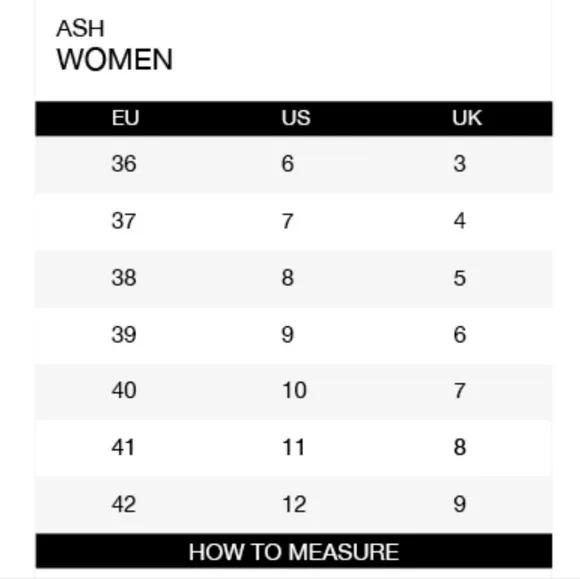Image resolution: width=580 pixels, height=579 pixels.
Task: Click EU size 42 cell
Action: click(124, 504)
